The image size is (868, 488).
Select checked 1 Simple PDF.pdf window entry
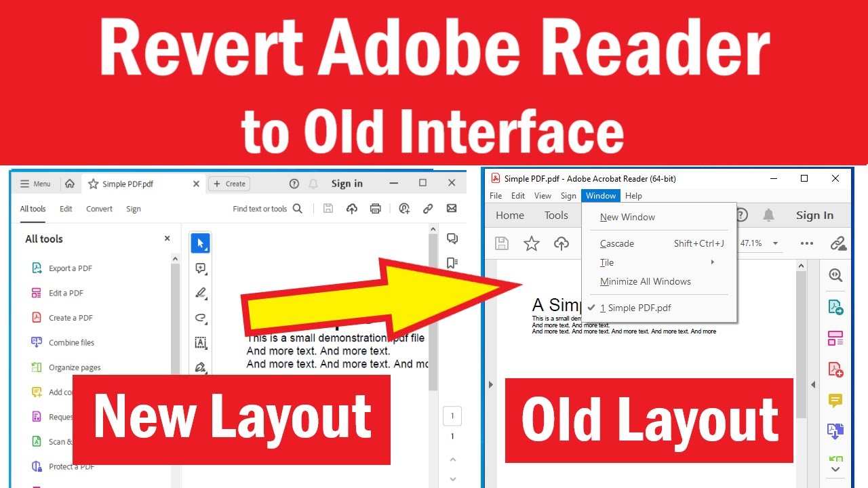click(658, 308)
